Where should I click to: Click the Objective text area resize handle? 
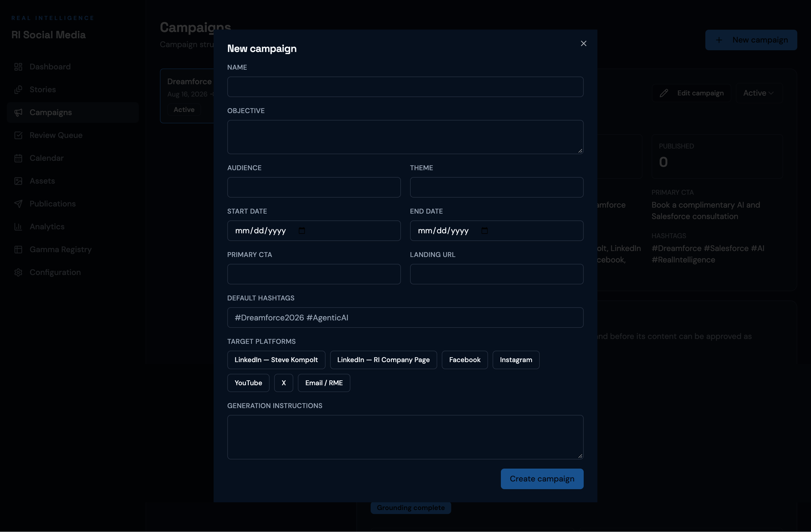point(580,151)
